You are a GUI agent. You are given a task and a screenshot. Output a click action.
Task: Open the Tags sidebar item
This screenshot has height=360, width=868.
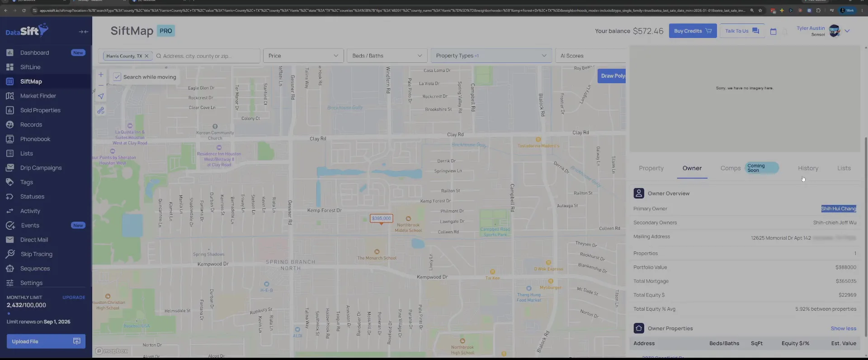click(27, 182)
